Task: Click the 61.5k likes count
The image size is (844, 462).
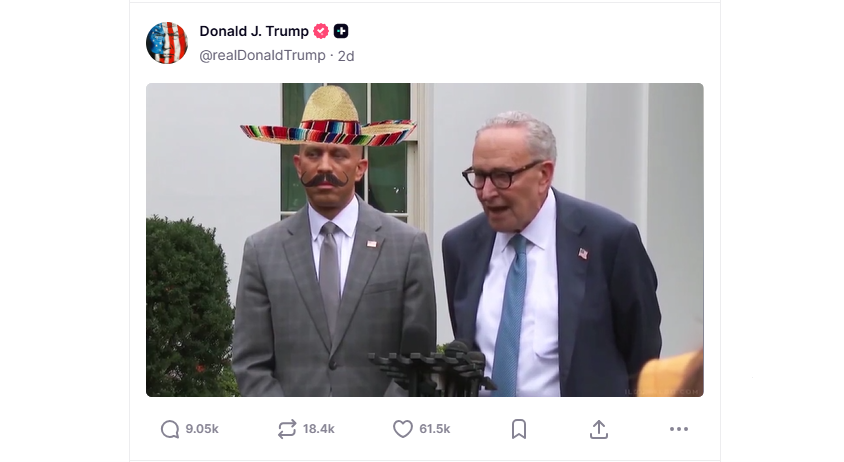Action: point(435,429)
